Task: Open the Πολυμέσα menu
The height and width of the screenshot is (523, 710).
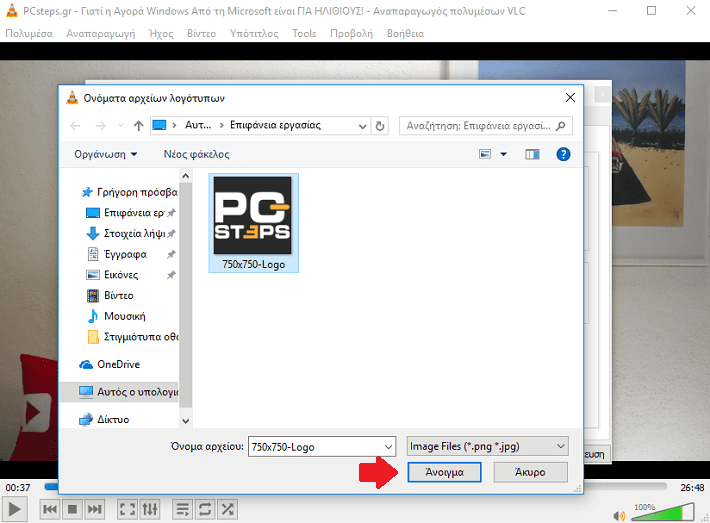Action: 29,34
